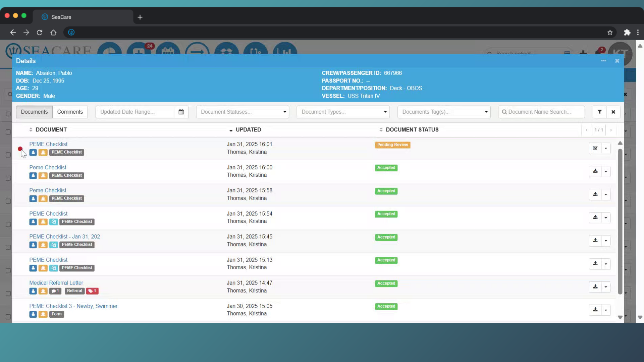Download the Medical Referral Letter

595,287
